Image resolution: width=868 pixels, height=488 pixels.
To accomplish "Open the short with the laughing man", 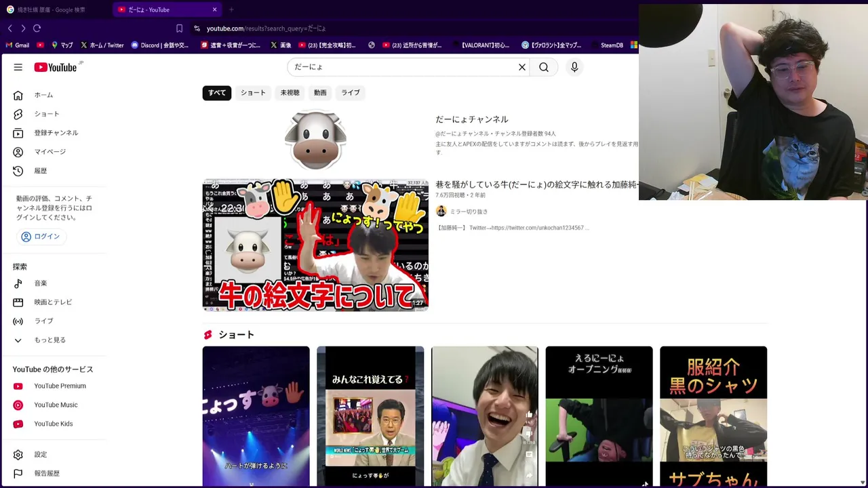I will 485,416.
